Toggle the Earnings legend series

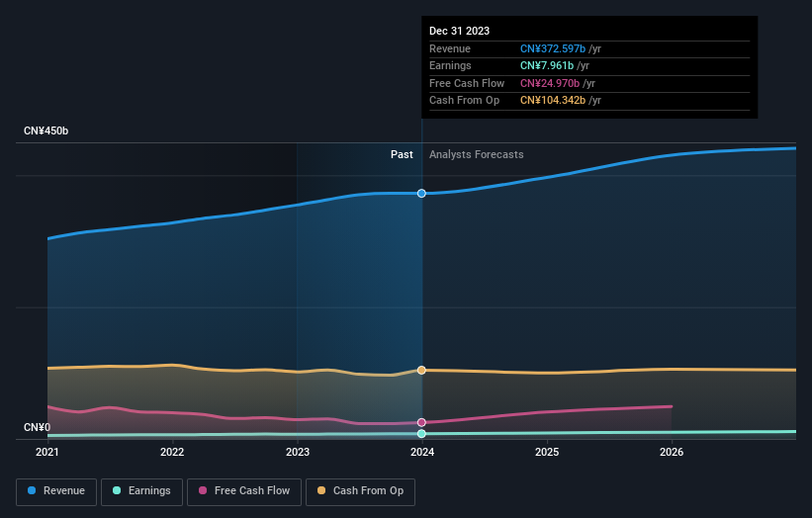tap(141, 491)
